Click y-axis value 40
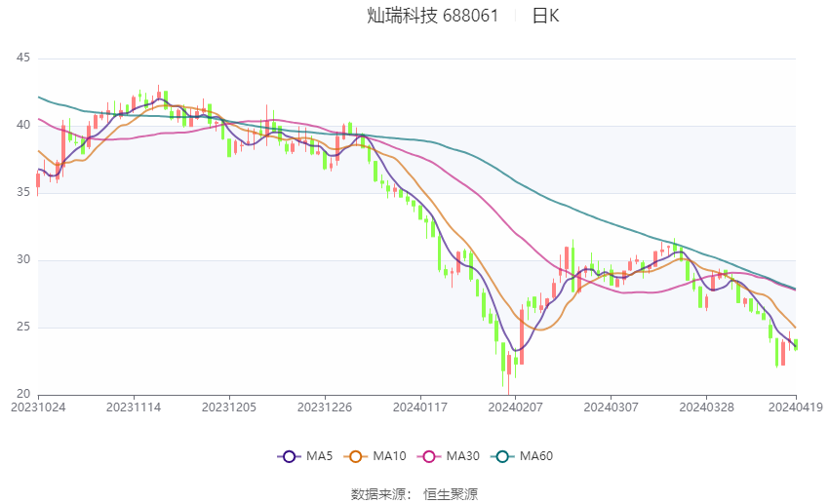This screenshot has height=504, width=829. click(23, 125)
